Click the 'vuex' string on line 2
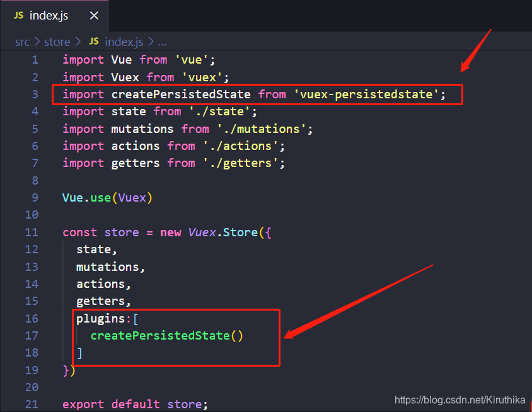 pyautogui.click(x=202, y=77)
